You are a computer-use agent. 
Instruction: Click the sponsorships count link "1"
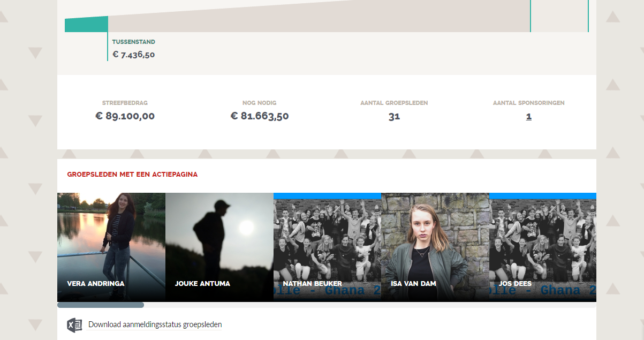(529, 116)
